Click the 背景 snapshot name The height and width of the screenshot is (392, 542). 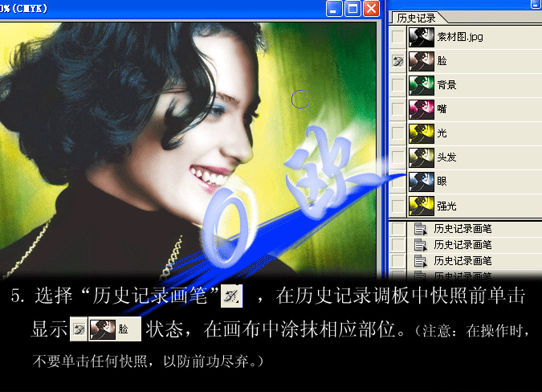pyautogui.click(x=446, y=85)
